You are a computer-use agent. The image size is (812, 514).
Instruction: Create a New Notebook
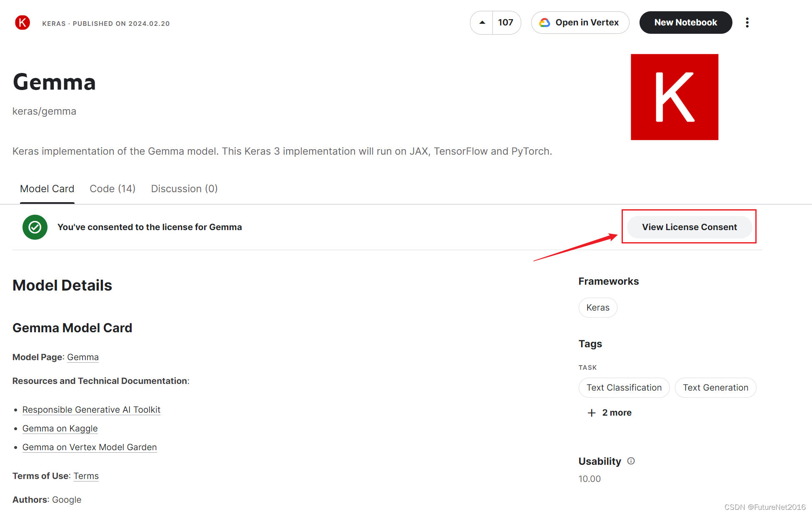(685, 23)
